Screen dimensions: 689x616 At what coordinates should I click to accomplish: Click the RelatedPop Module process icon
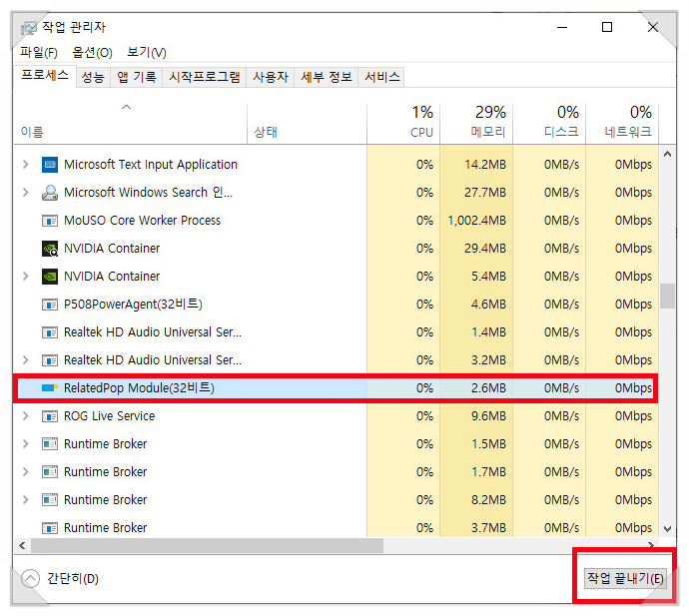50,388
